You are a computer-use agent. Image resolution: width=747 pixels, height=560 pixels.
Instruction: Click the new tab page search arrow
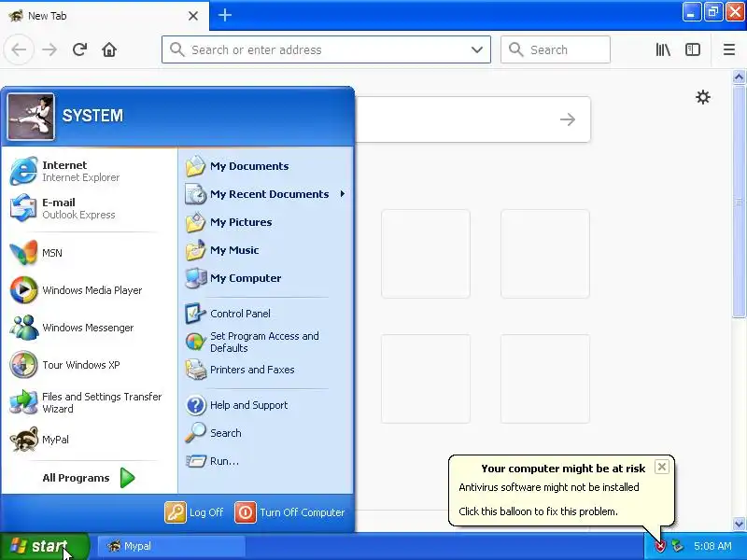[568, 119]
